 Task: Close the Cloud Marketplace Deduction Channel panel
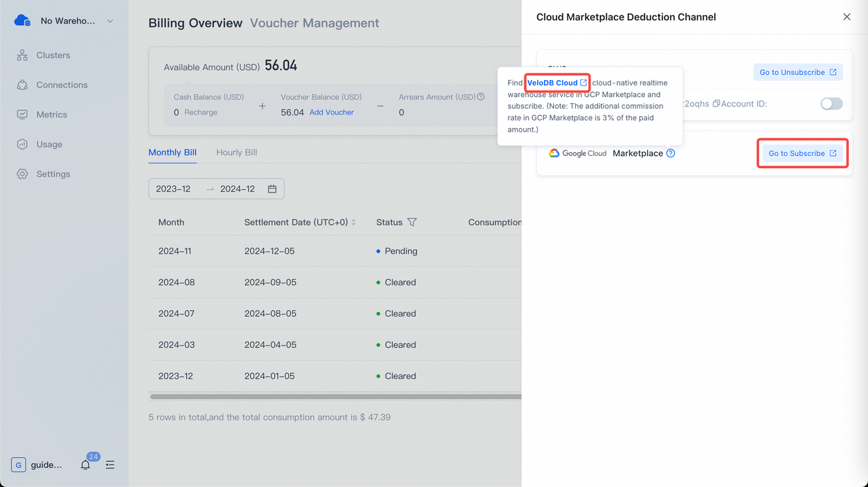click(x=846, y=17)
